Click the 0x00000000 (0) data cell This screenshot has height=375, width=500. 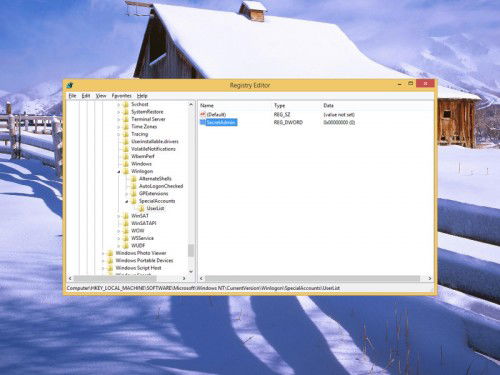(x=339, y=122)
